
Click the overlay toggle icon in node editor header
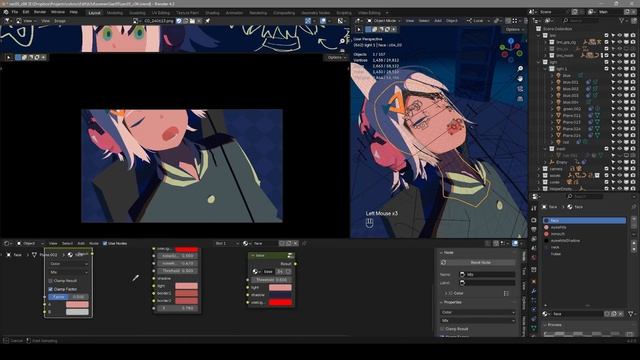click(515, 243)
